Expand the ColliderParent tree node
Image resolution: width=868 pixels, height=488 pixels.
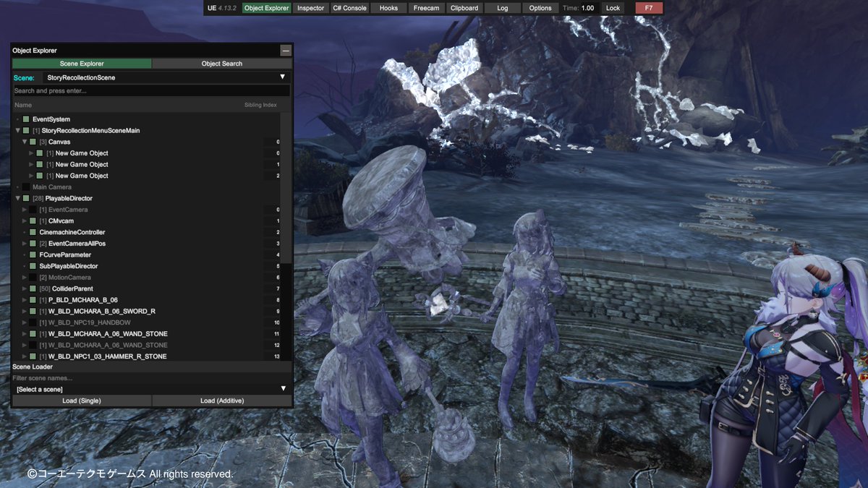(x=25, y=289)
